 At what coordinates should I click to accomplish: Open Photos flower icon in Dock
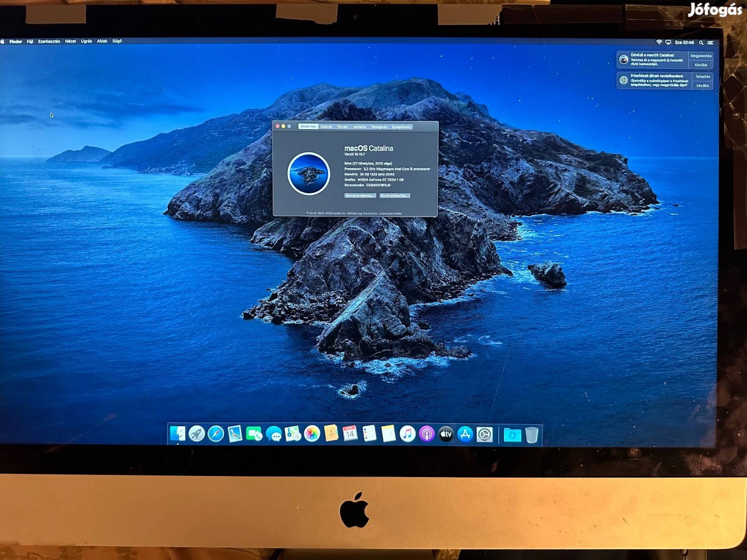(312, 433)
